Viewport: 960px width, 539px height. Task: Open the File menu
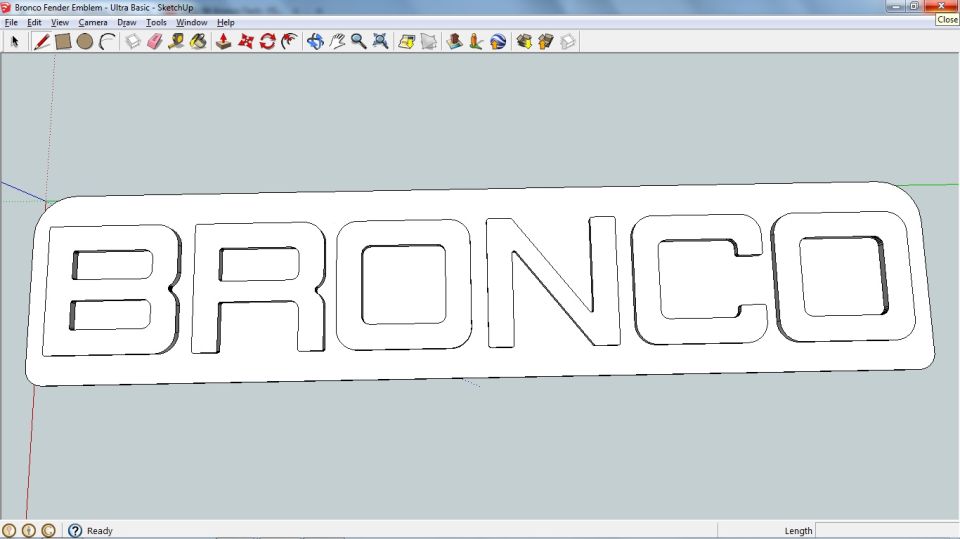(x=11, y=22)
